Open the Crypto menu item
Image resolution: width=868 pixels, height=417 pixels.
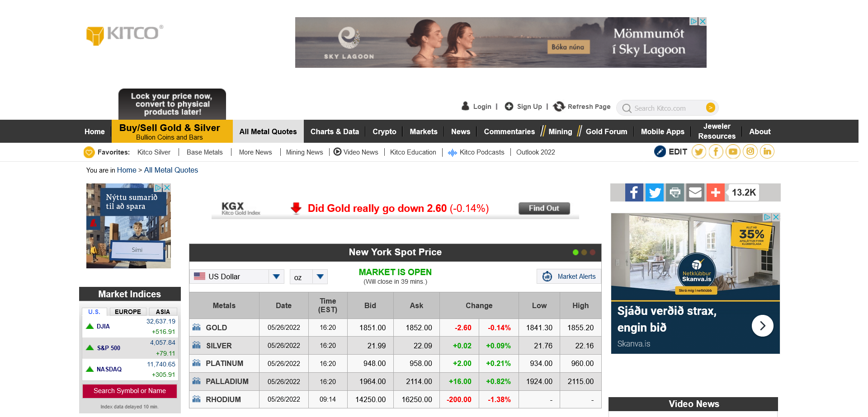tap(384, 131)
